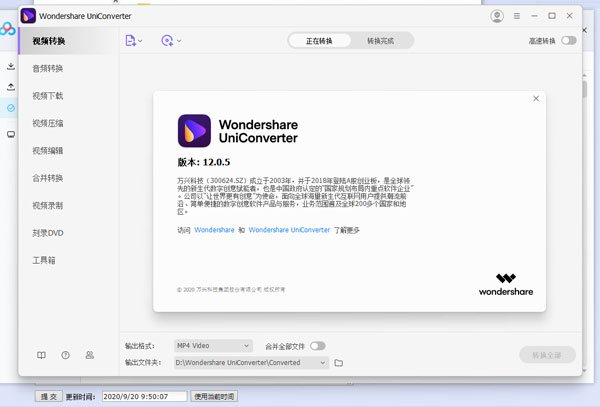Viewport: 600px width, 407px height.
Task: Open the user account profile icon
Action: click(x=498, y=16)
